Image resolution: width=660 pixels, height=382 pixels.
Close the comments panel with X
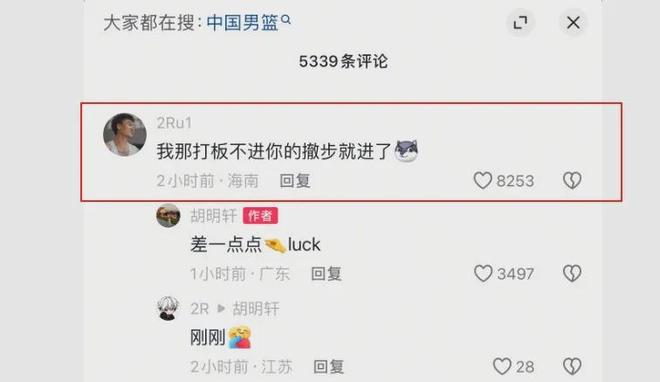[573, 22]
